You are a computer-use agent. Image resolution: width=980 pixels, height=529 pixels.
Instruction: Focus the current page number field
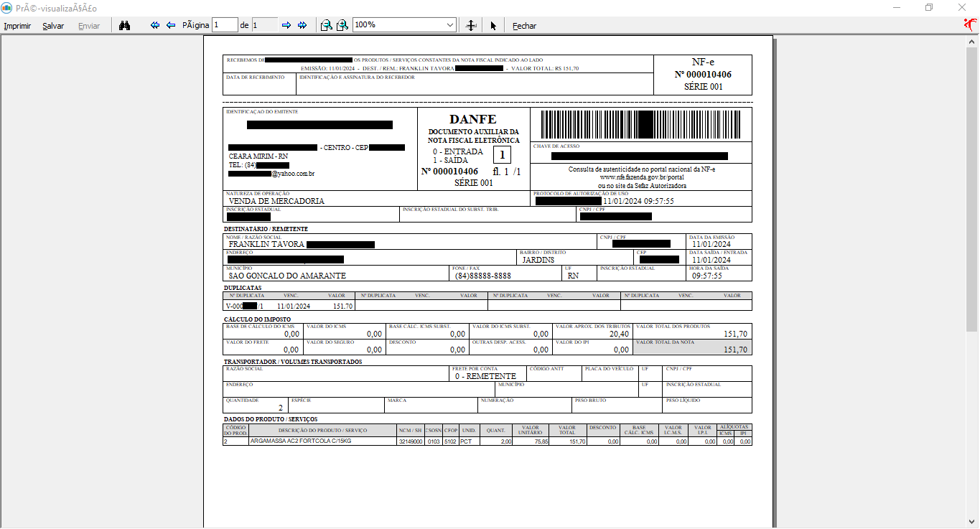(x=225, y=25)
